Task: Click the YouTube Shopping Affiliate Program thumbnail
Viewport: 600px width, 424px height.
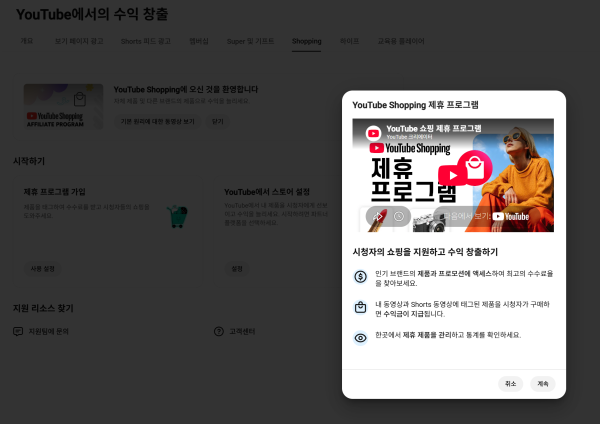Action: coord(63,107)
